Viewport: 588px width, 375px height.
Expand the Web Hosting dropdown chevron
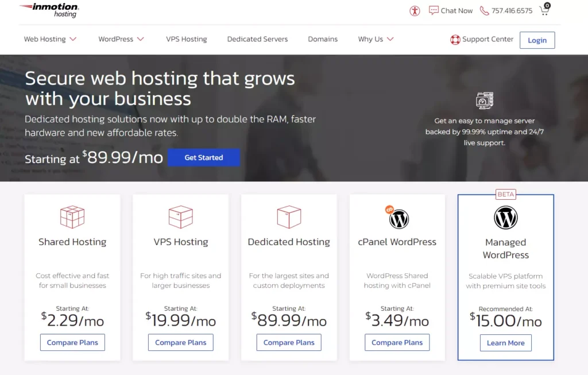(73, 39)
